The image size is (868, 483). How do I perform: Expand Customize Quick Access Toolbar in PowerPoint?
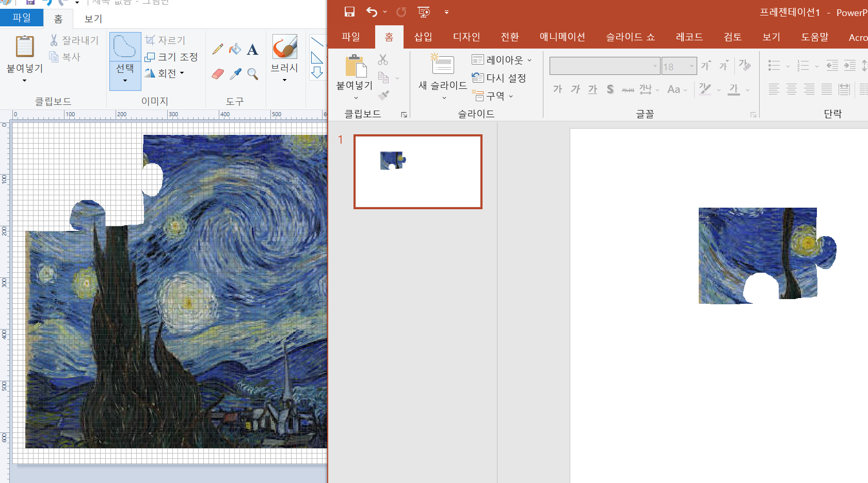(446, 12)
